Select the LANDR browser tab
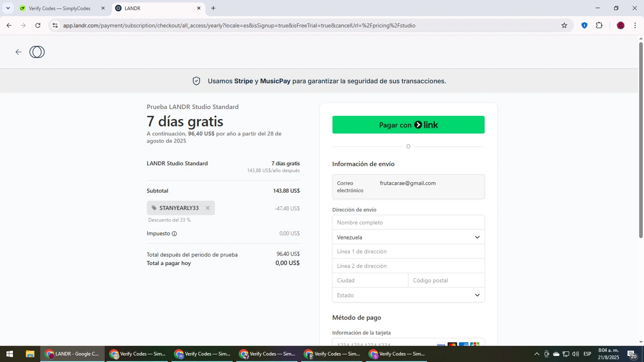 [158, 8]
